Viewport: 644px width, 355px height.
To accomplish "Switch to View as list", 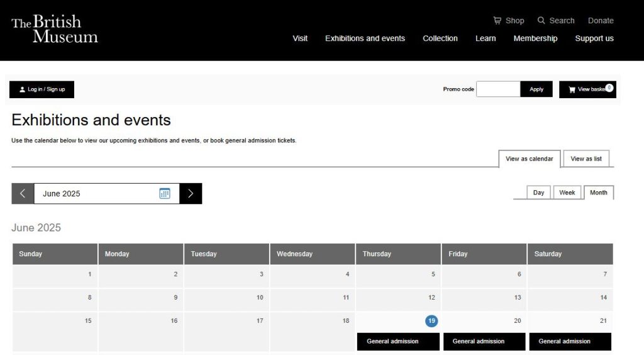I will tap(586, 159).
